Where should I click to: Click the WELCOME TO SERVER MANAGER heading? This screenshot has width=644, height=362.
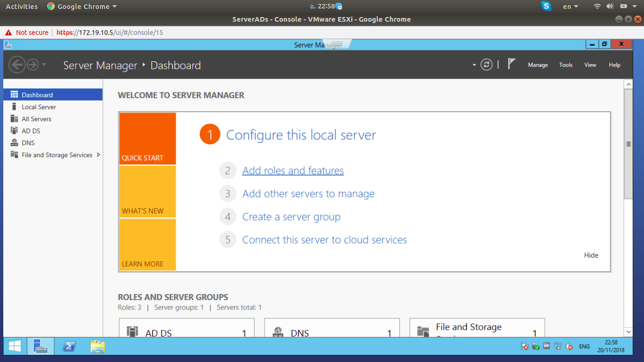(x=181, y=95)
